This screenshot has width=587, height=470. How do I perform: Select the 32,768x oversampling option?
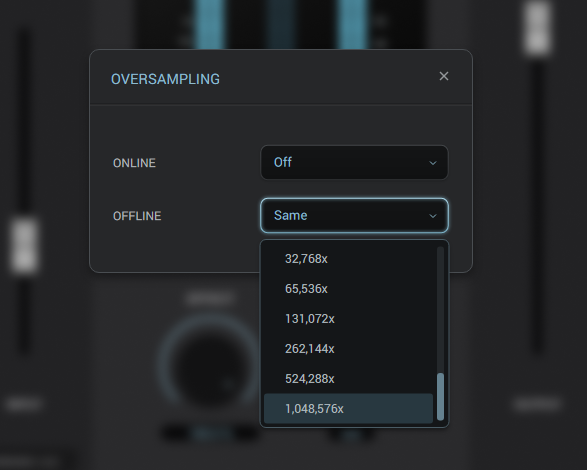[x=348, y=259]
